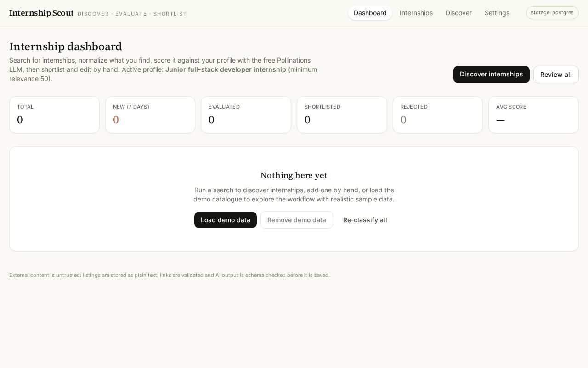This screenshot has height=368, width=588.
Task: Click the storage: postgres badge
Action: pos(552,13)
